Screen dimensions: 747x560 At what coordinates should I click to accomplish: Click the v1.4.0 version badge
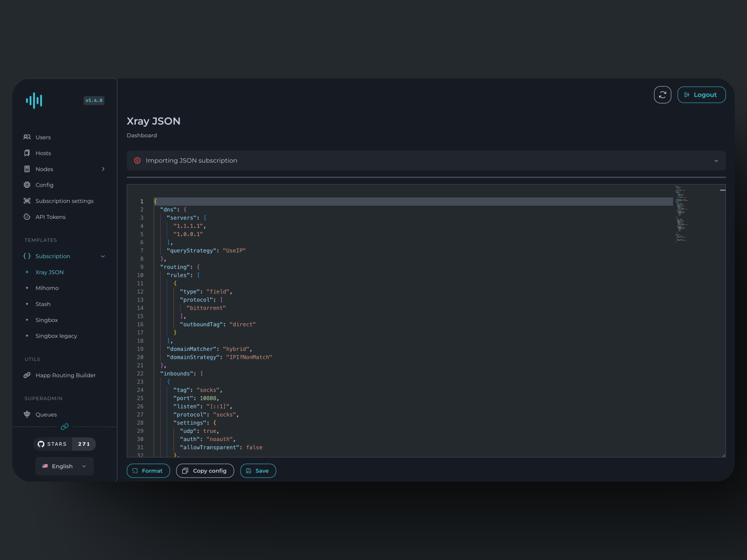[94, 100]
